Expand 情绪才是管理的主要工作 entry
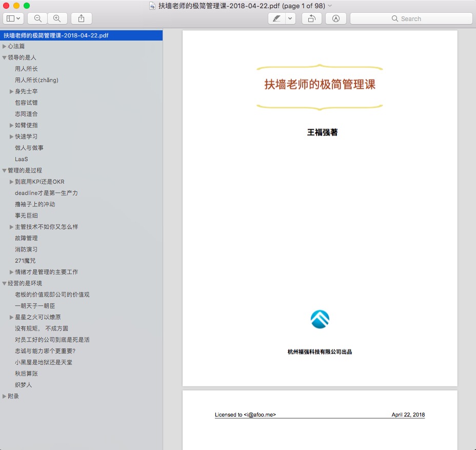 pyautogui.click(x=11, y=272)
